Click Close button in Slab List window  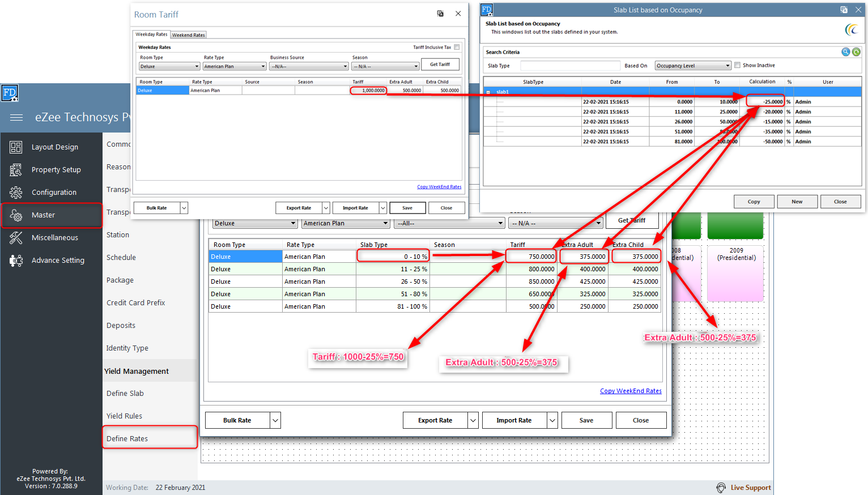(840, 202)
